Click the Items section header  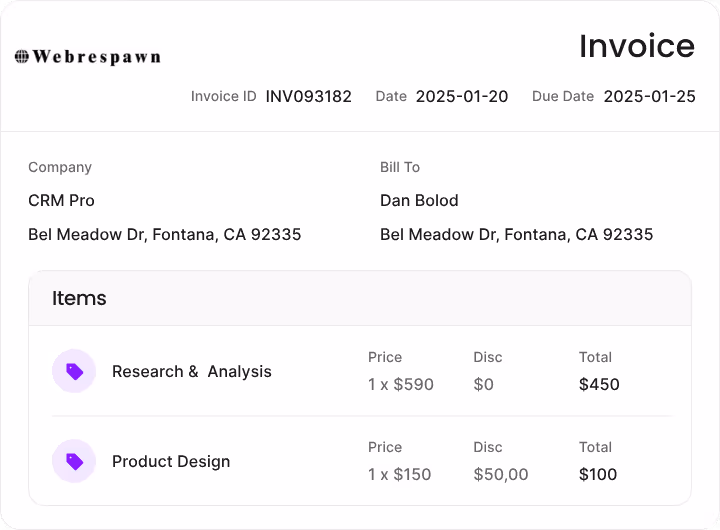point(79,298)
